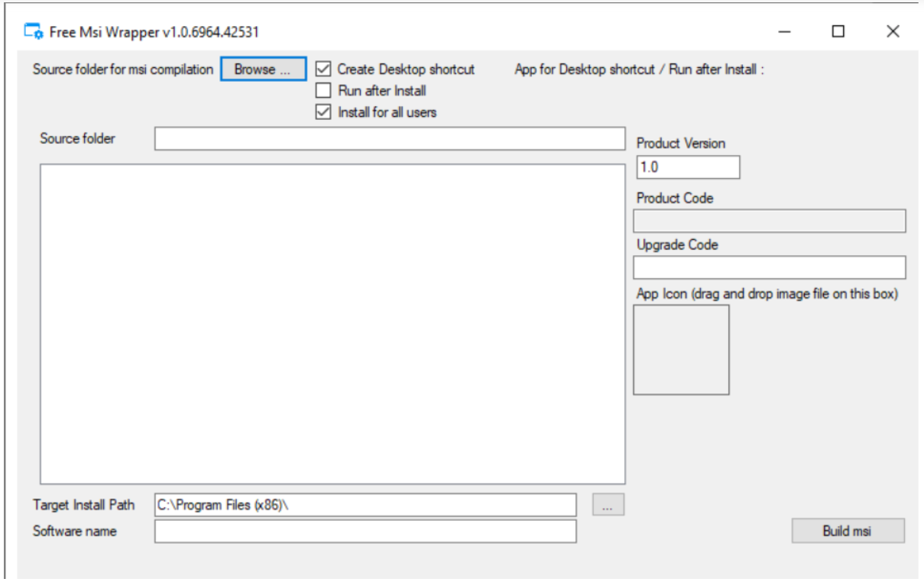Click the large source files list area
This screenshot has height=582, width=924.
pos(332,324)
